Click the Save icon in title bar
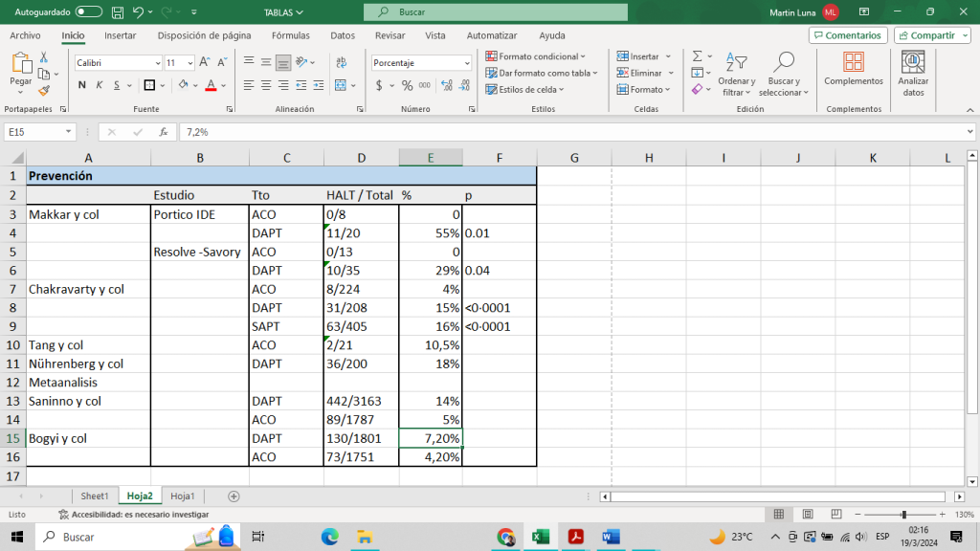The height and width of the screenshot is (551, 980). coord(117,11)
